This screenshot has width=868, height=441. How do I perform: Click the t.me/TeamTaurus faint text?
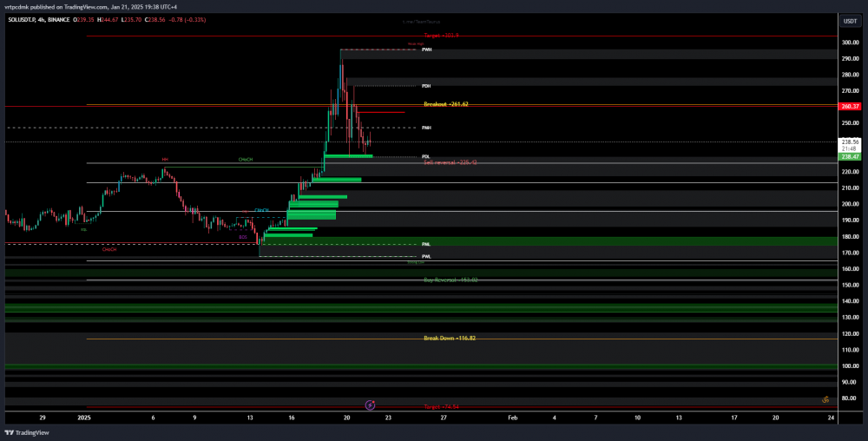(x=421, y=22)
